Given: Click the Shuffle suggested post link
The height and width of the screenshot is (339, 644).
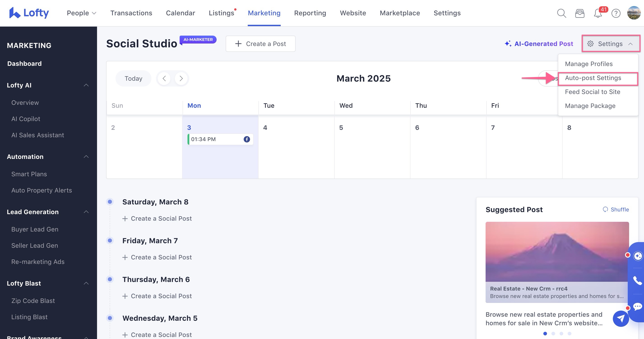Looking at the screenshot, I should pyautogui.click(x=616, y=209).
